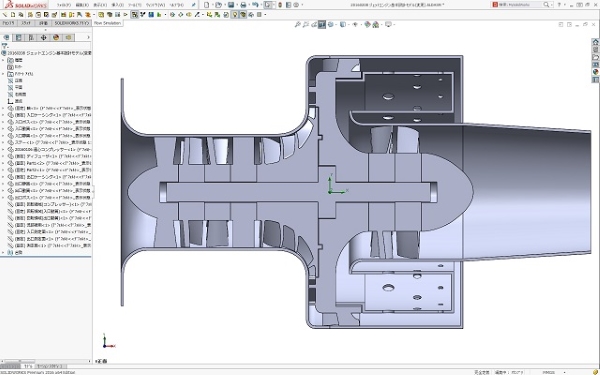Screen dimensions: 600x375
Task: Click the Previous View icon
Action: pyautogui.click(x=314, y=24)
